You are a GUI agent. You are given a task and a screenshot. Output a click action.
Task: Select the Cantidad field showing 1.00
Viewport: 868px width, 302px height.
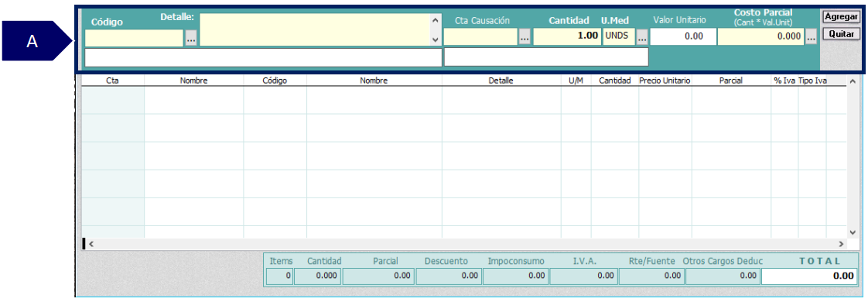[x=567, y=37]
